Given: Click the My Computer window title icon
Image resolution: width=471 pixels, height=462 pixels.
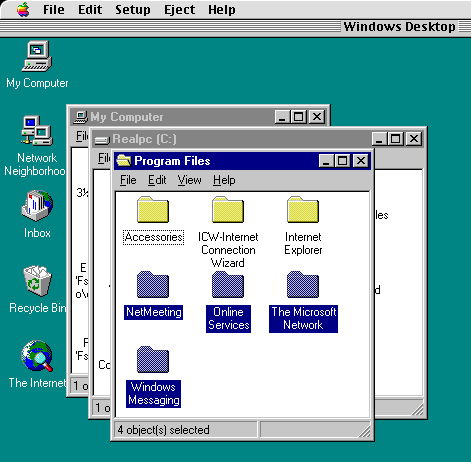Looking at the screenshot, I should (x=81, y=117).
